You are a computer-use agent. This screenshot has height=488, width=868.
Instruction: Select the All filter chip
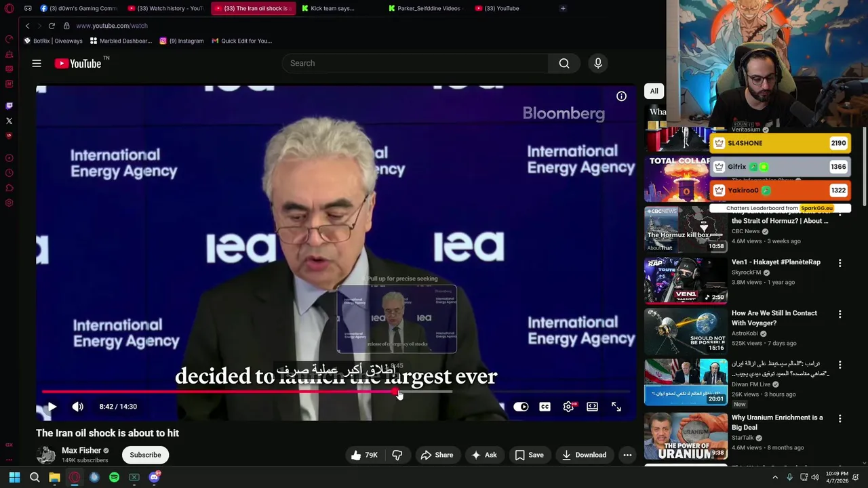[x=654, y=91]
